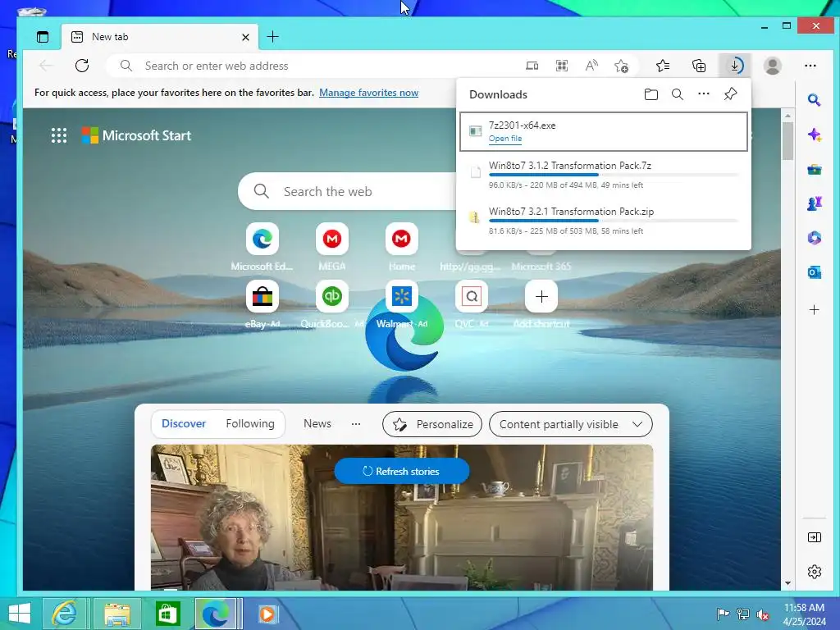
Task: Open the profile avatar icon
Action: pos(772,66)
